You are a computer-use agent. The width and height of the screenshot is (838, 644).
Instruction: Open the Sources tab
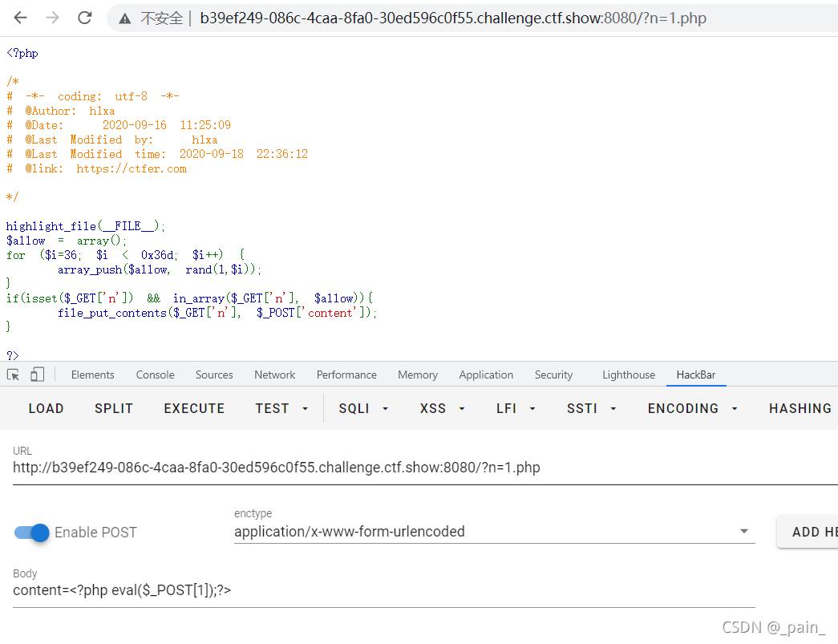[214, 375]
